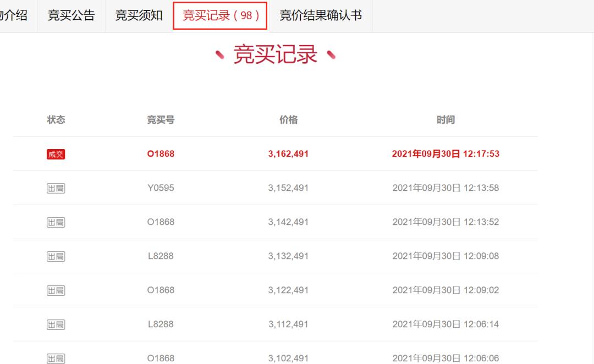
Task: Select the 竞价结果确认书 tab
Action: 321,15
